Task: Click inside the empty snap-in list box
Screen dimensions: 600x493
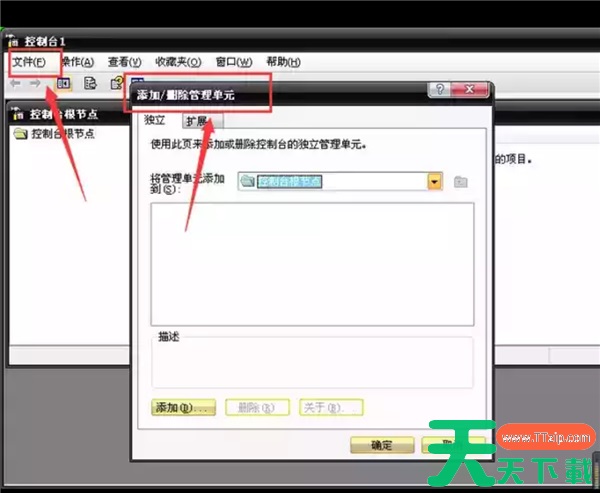Action: (312, 264)
